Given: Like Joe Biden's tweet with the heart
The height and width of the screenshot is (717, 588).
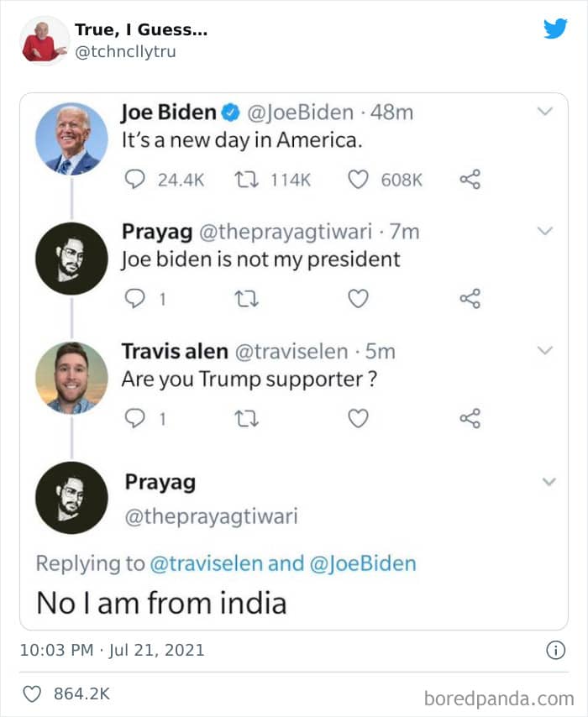Looking at the screenshot, I should [x=359, y=179].
